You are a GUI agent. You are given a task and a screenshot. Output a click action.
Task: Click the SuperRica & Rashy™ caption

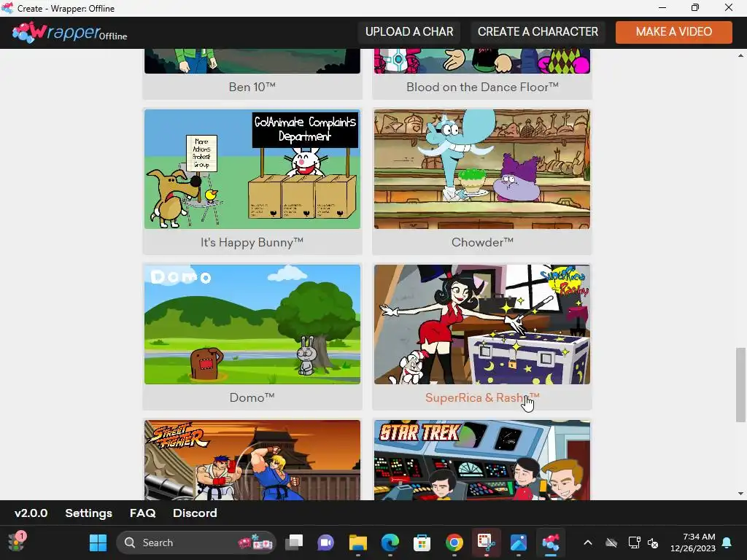482,397
